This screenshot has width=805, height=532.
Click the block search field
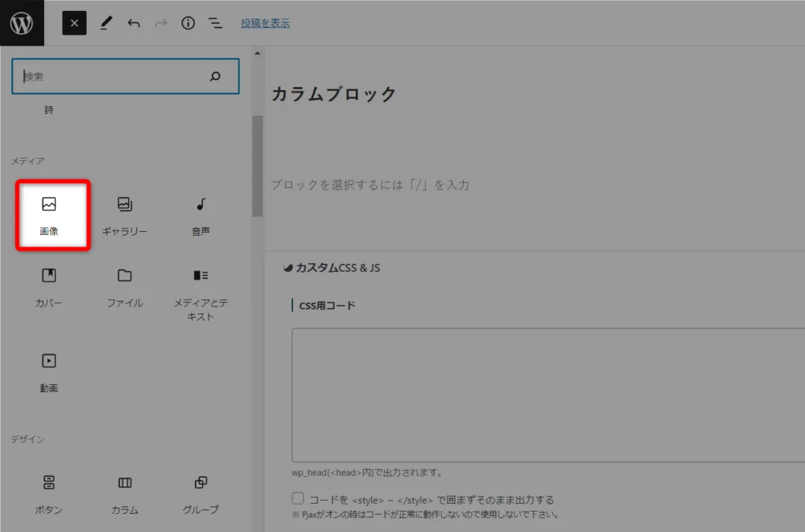(x=110, y=76)
